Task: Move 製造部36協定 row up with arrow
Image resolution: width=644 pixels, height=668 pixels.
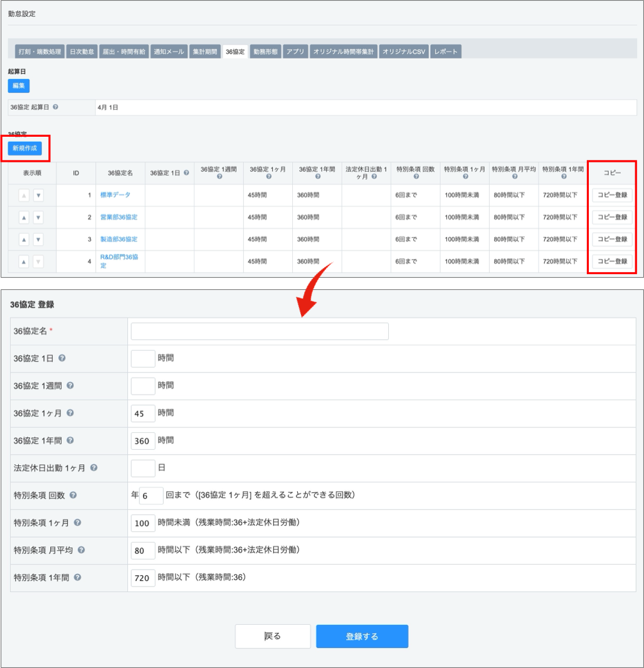Action: click(x=24, y=240)
